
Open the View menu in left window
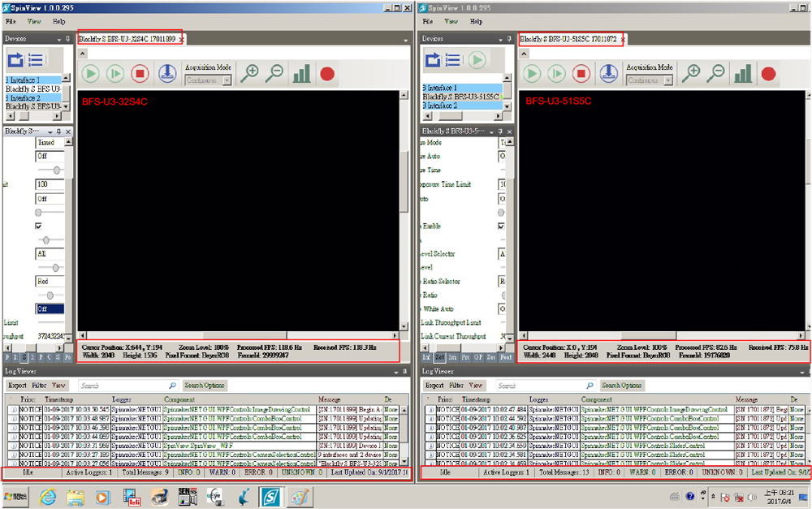pos(34,21)
